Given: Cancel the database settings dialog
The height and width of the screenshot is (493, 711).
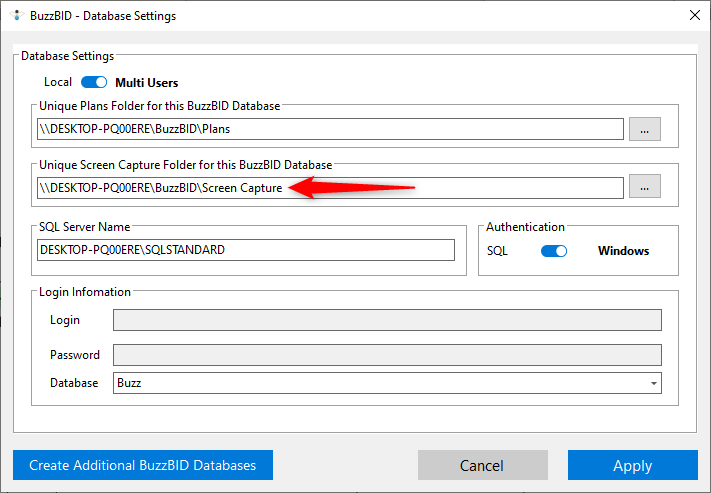Looking at the screenshot, I should point(482,465).
